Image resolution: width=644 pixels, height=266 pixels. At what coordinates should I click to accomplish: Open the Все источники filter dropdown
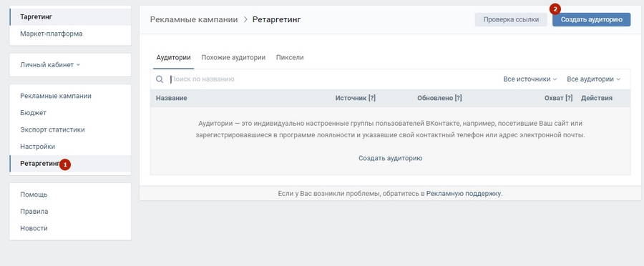pyautogui.click(x=530, y=79)
